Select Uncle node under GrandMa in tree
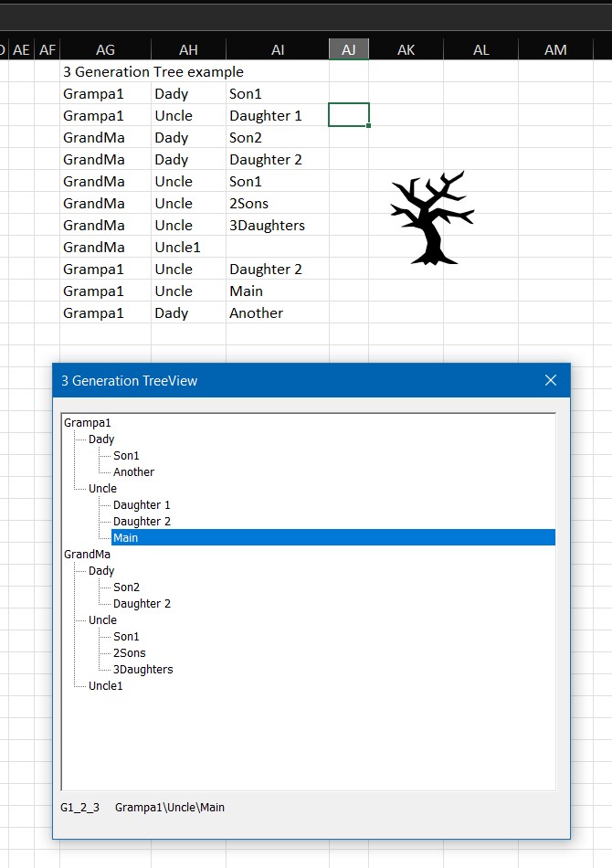Viewport: 612px width, 868px height. pyautogui.click(x=103, y=620)
